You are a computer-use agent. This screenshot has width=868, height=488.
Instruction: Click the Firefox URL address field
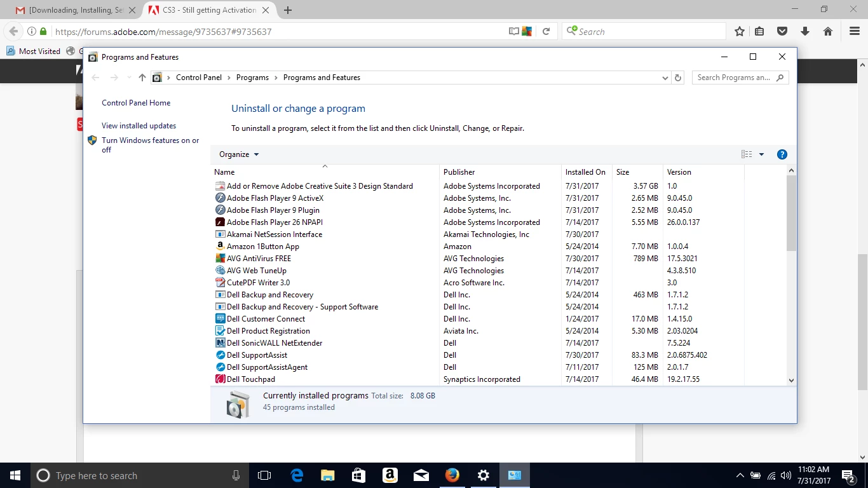[280, 31]
